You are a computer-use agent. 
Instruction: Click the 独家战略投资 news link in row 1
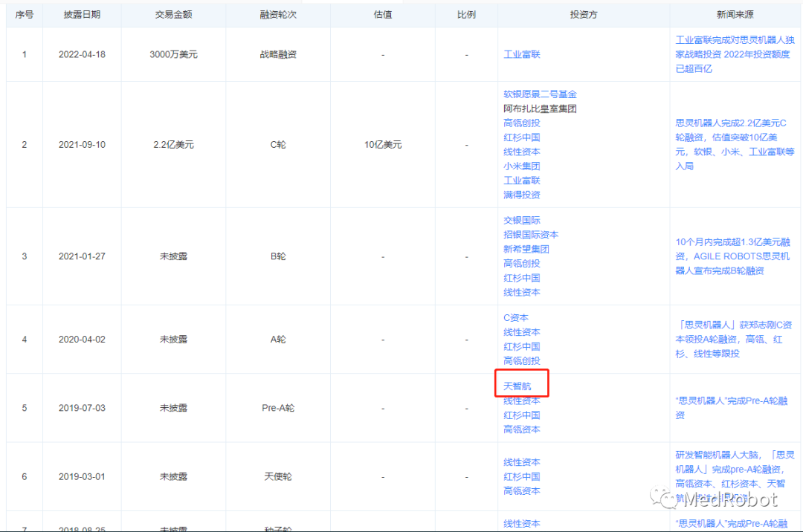pos(732,53)
